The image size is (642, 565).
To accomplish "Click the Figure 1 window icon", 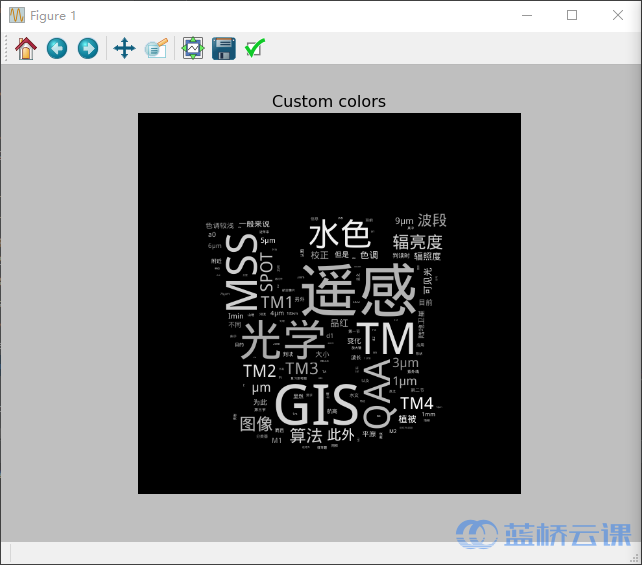I will pyautogui.click(x=17, y=16).
